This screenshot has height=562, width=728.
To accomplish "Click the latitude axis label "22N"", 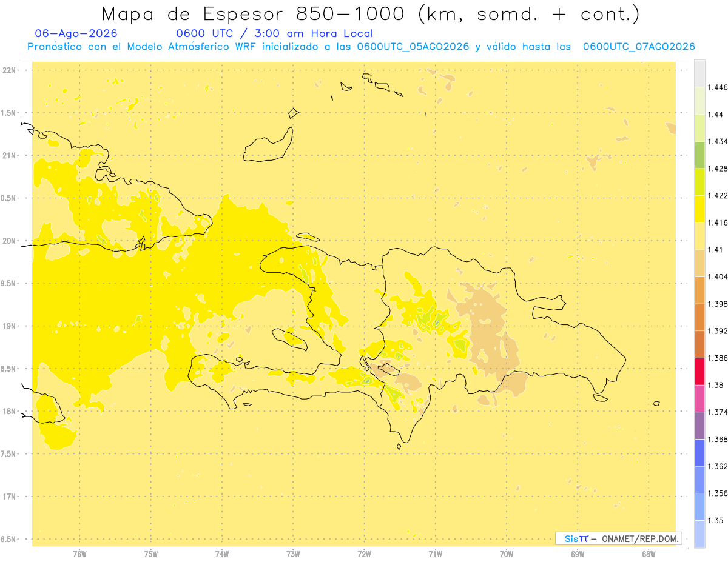I will coord(9,70).
